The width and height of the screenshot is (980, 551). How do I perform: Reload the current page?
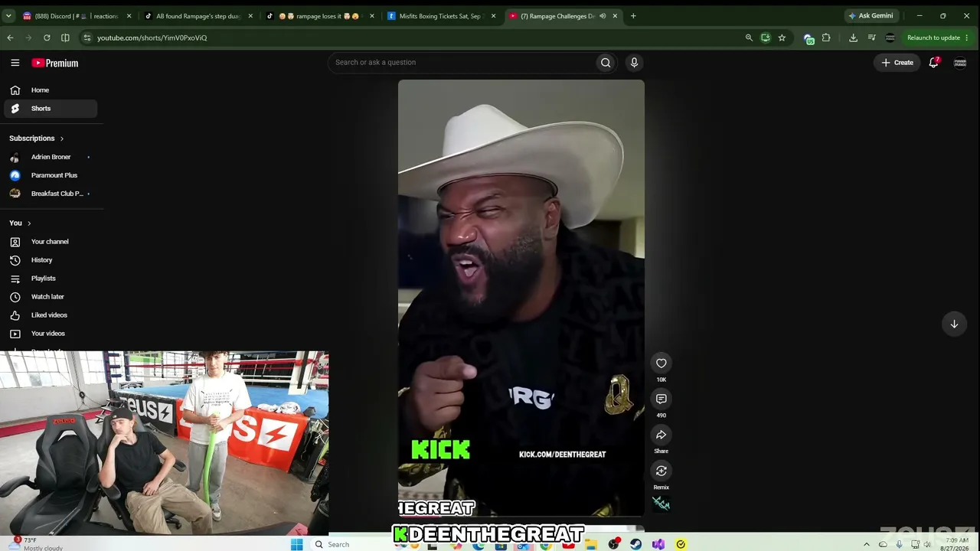(x=47, y=37)
